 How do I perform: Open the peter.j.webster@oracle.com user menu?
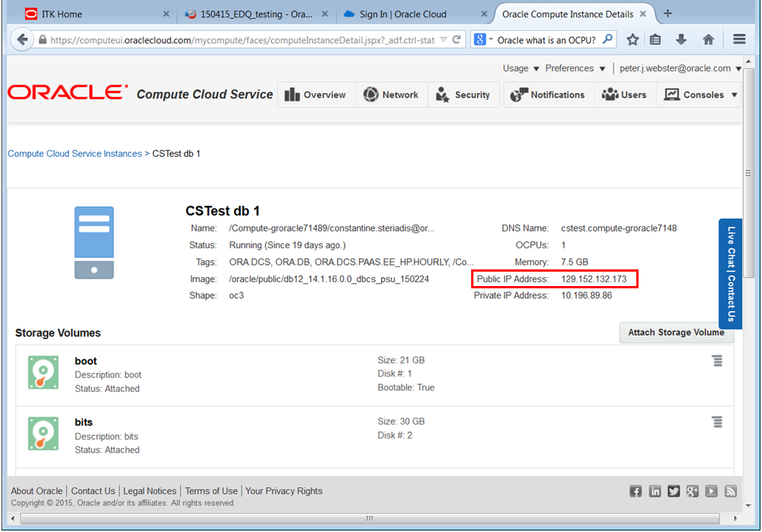680,68
